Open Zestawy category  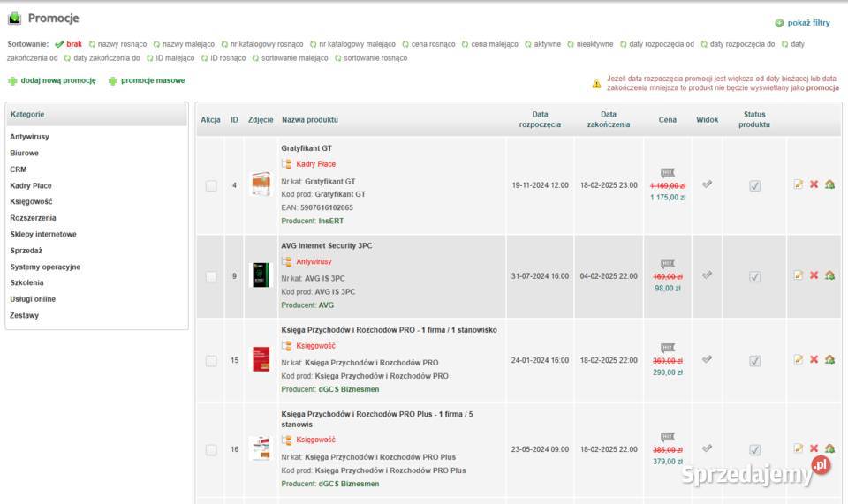25,315
